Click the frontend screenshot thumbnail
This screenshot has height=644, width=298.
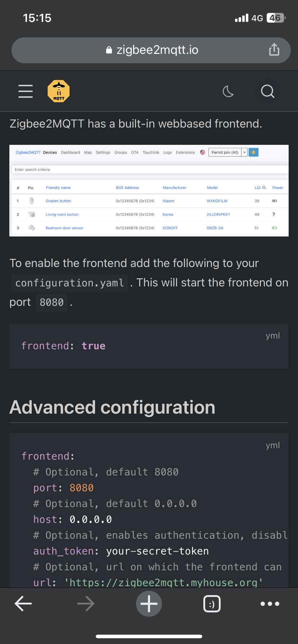149,190
